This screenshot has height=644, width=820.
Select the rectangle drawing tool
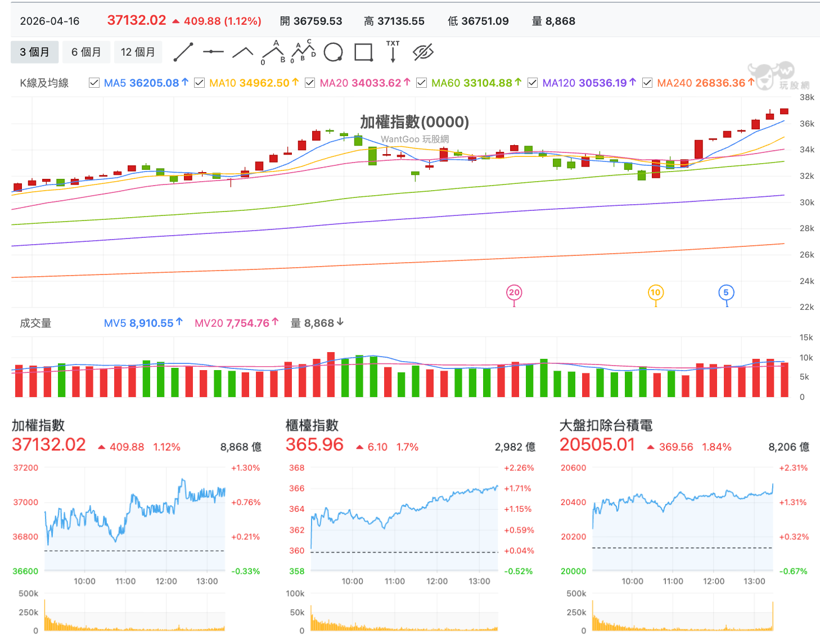coord(364,52)
